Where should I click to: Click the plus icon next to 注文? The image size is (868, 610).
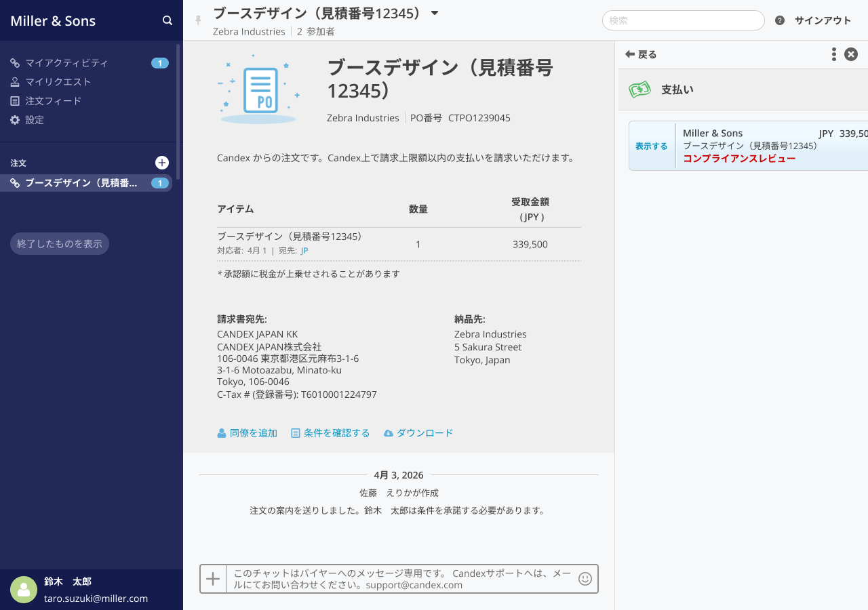coord(162,163)
